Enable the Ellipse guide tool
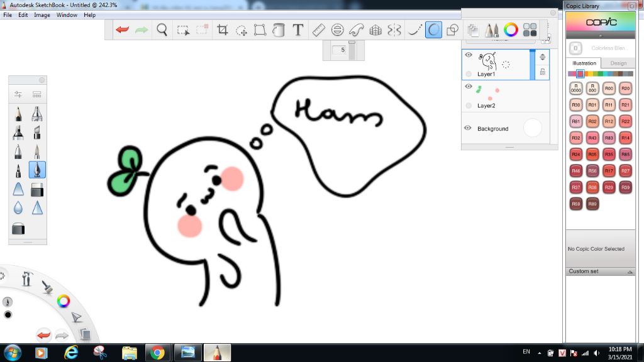644x362 pixels. click(x=337, y=30)
